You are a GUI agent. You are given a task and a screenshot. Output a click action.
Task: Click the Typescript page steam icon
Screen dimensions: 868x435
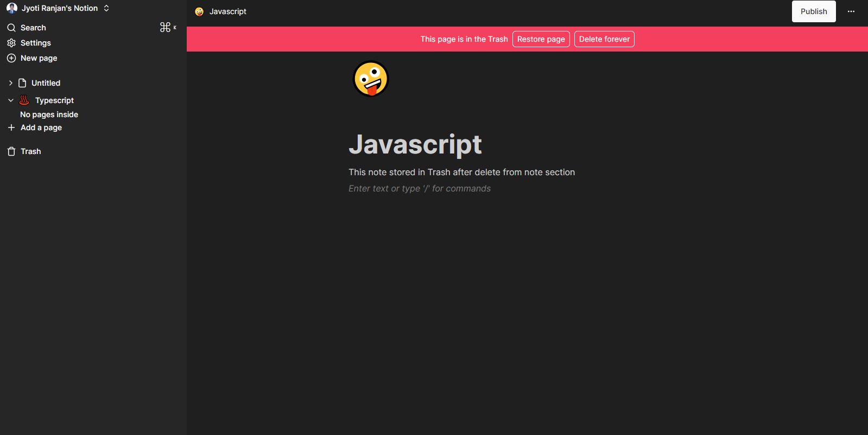coord(24,100)
